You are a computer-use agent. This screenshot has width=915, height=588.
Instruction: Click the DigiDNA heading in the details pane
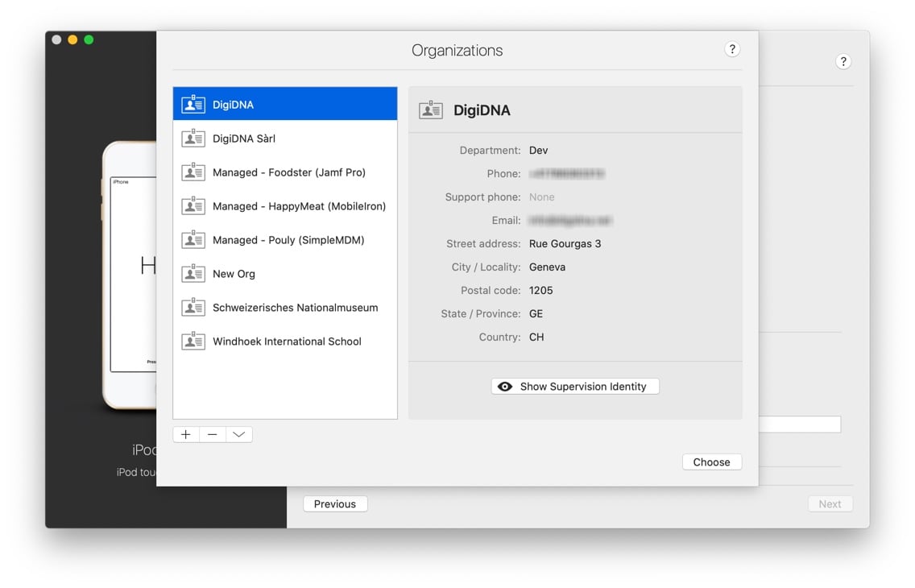click(x=482, y=110)
